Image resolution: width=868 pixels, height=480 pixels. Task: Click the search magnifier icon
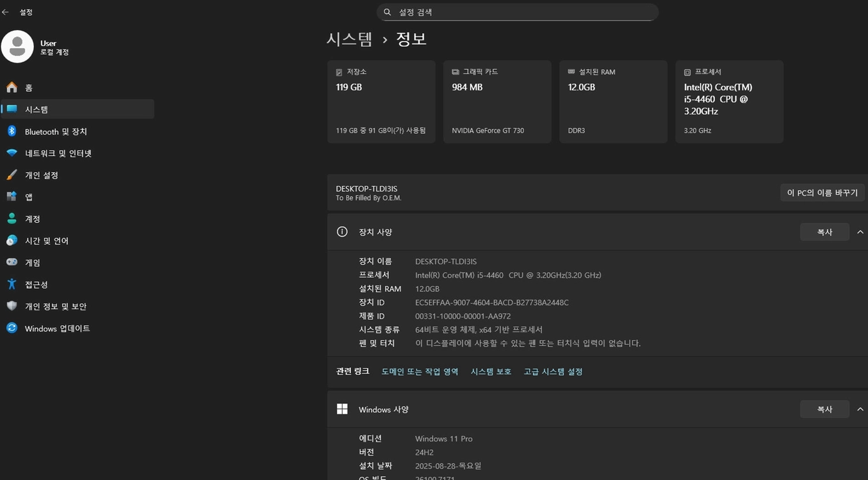point(388,12)
